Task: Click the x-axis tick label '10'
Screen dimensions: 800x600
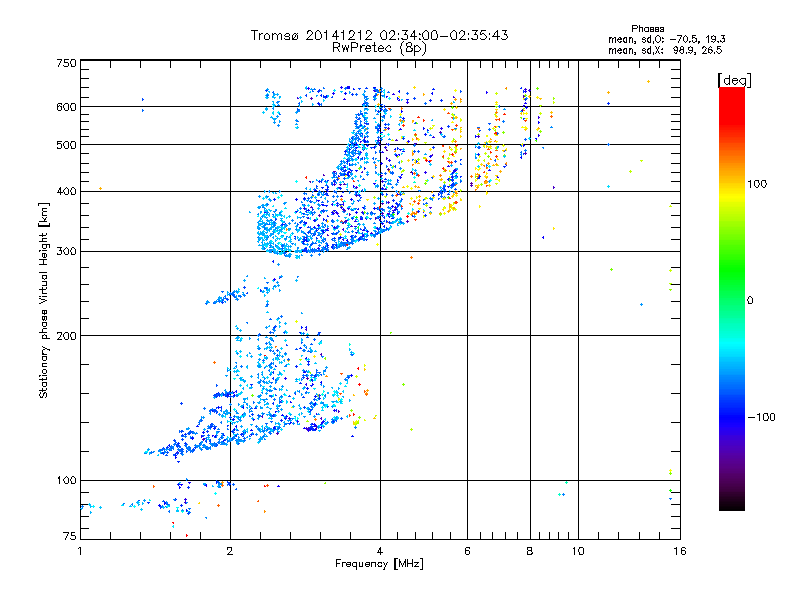Action: click(578, 551)
